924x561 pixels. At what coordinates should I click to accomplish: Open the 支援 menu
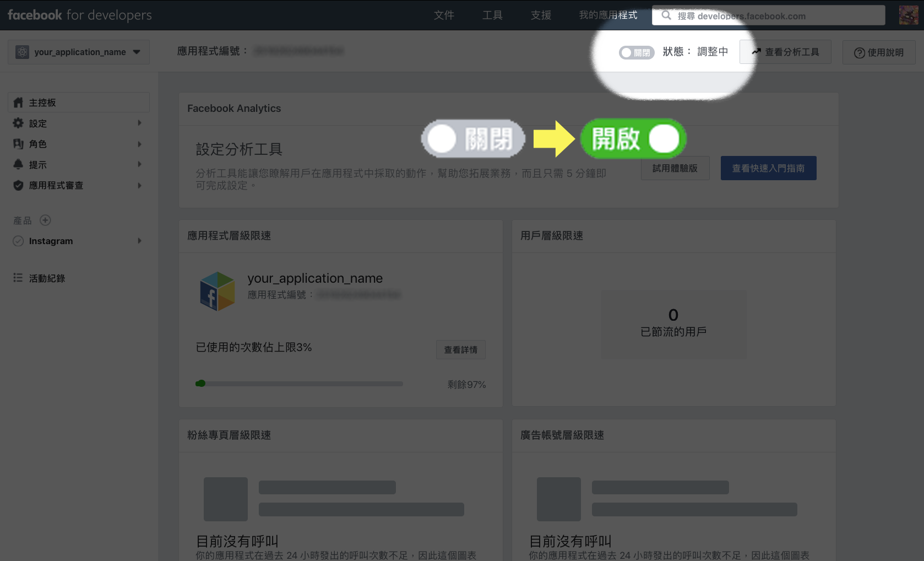(x=541, y=15)
